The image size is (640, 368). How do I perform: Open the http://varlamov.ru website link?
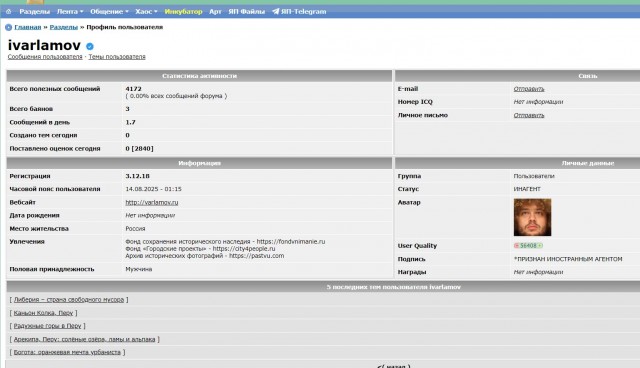[152, 202]
